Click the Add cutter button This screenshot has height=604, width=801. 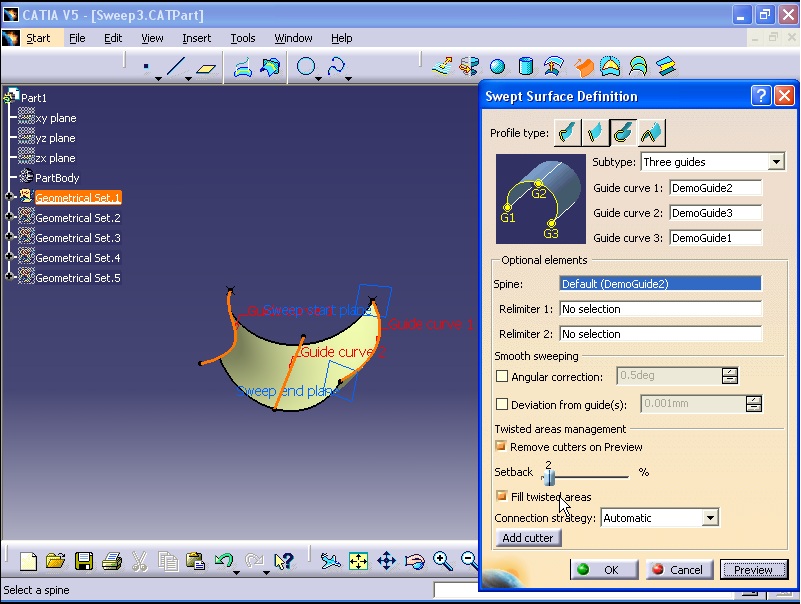(528, 537)
